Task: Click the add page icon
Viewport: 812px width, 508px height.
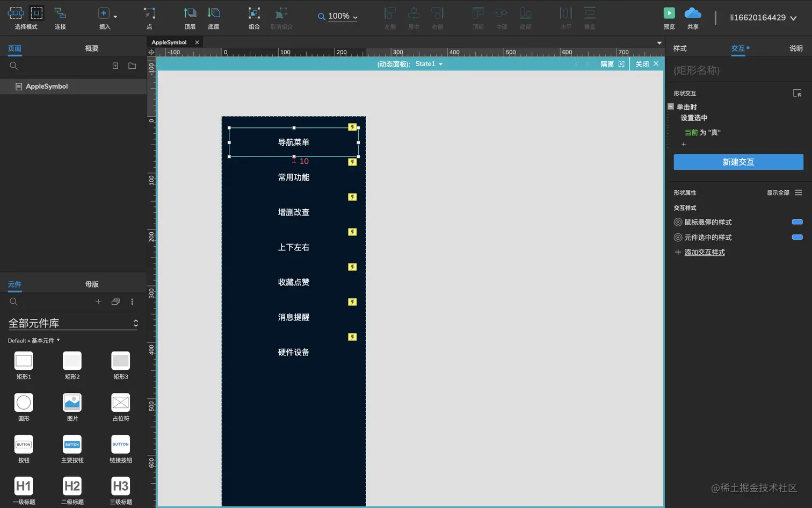Action: tap(115, 66)
